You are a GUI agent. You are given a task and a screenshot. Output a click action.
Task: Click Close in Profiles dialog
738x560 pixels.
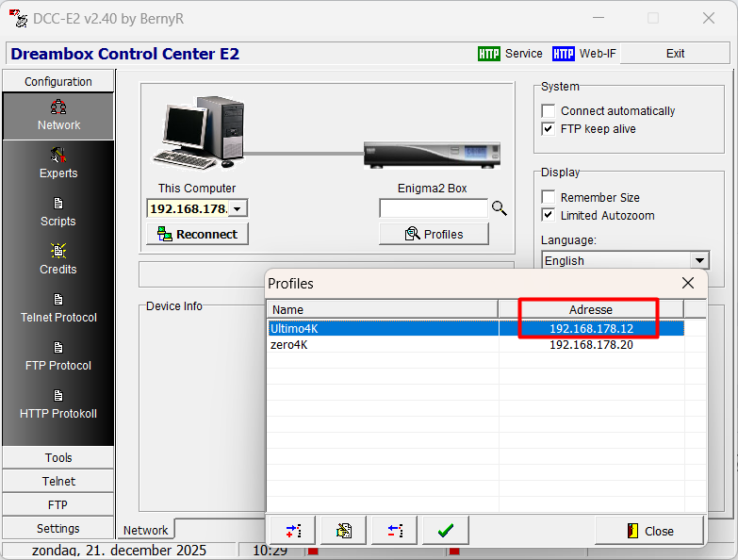coord(649,531)
